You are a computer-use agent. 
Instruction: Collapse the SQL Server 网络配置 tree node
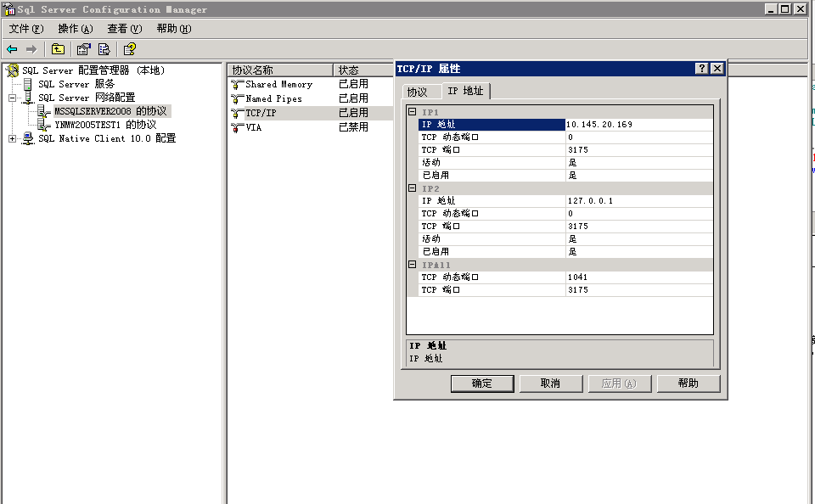click(12, 98)
